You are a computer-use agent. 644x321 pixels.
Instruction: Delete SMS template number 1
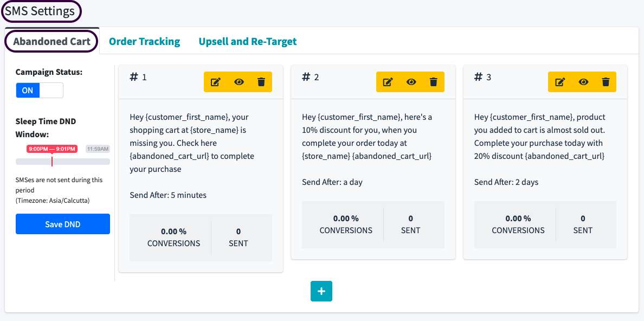click(x=261, y=82)
